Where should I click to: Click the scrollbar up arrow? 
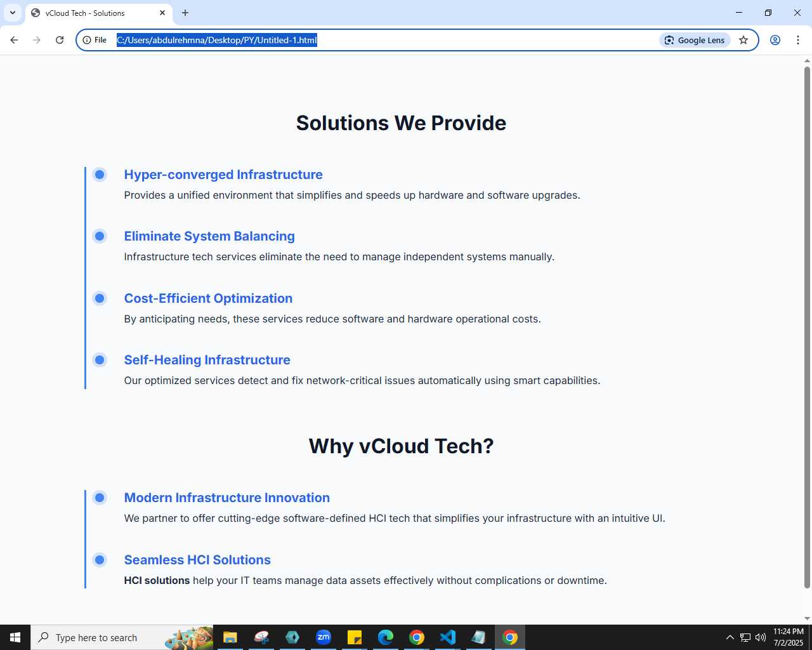point(807,60)
